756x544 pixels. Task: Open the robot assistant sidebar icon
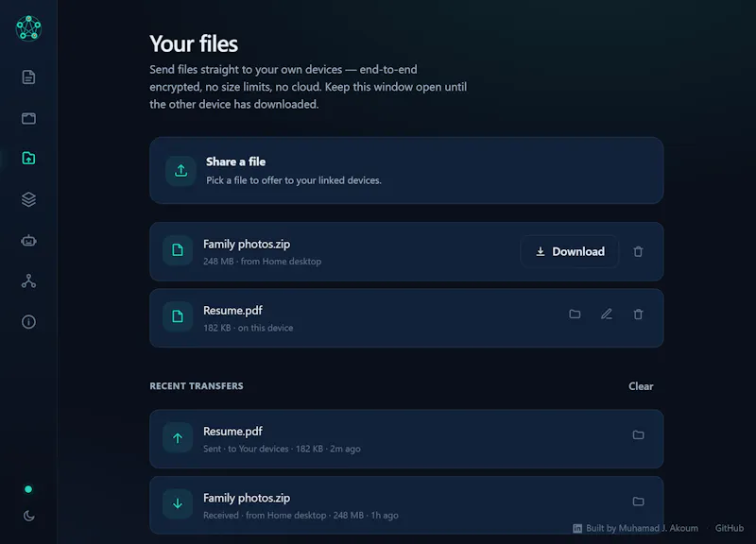pyautogui.click(x=28, y=241)
